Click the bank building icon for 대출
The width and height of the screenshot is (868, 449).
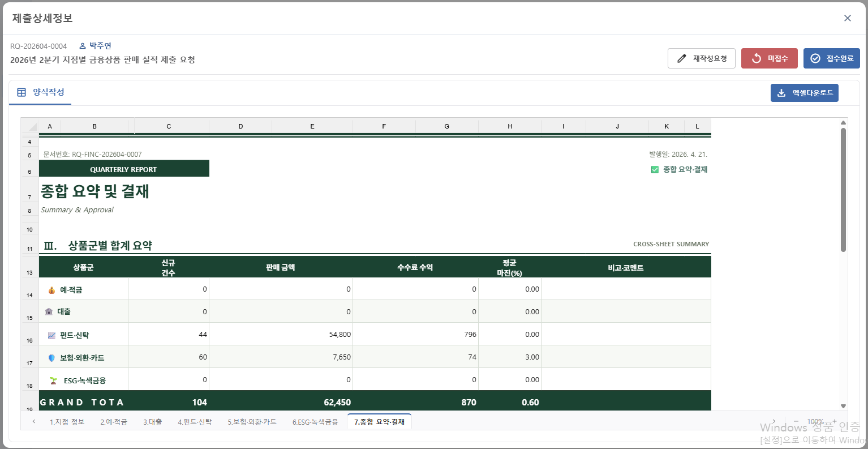tap(49, 311)
